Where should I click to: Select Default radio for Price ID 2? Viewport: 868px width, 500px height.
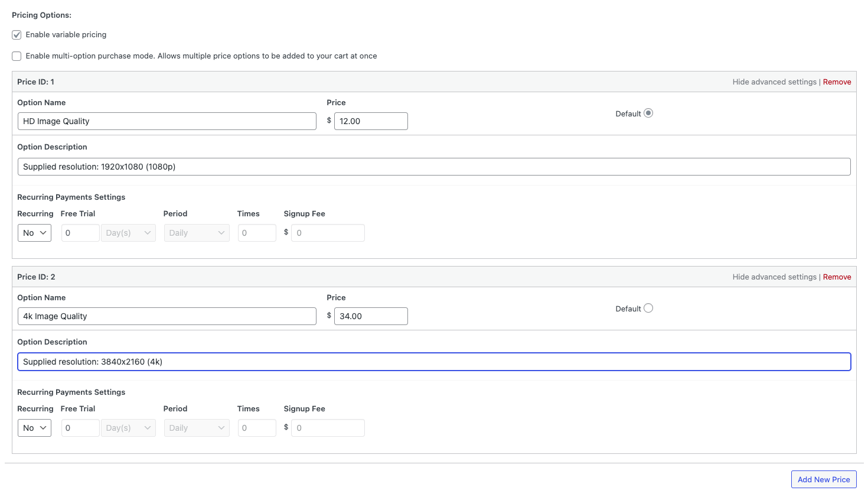tap(648, 308)
